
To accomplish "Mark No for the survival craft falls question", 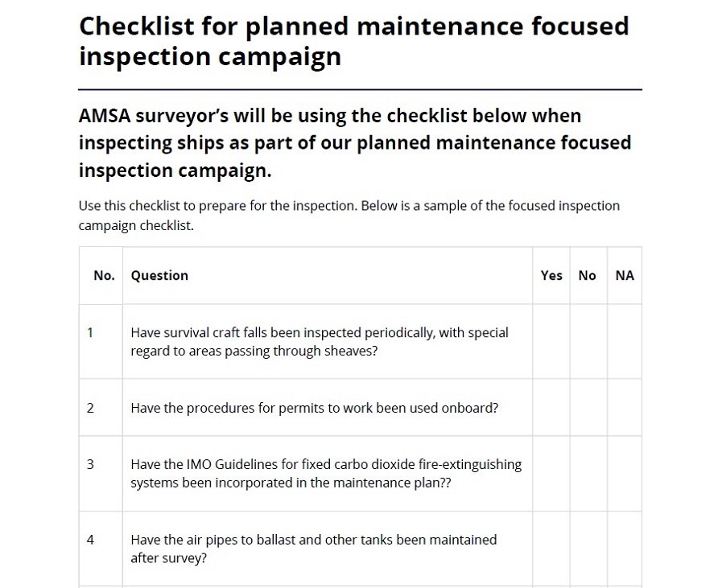I will pyautogui.click(x=588, y=341).
